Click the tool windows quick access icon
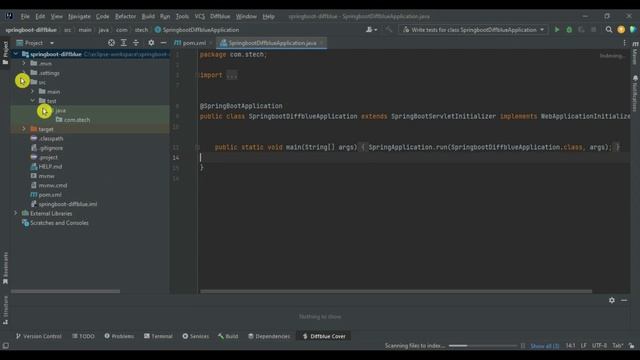 click(x=5, y=346)
